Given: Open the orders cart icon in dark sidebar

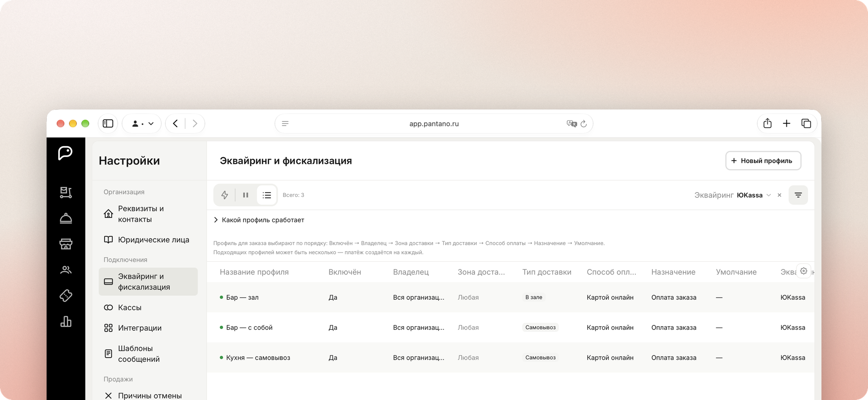Looking at the screenshot, I should [66, 192].
